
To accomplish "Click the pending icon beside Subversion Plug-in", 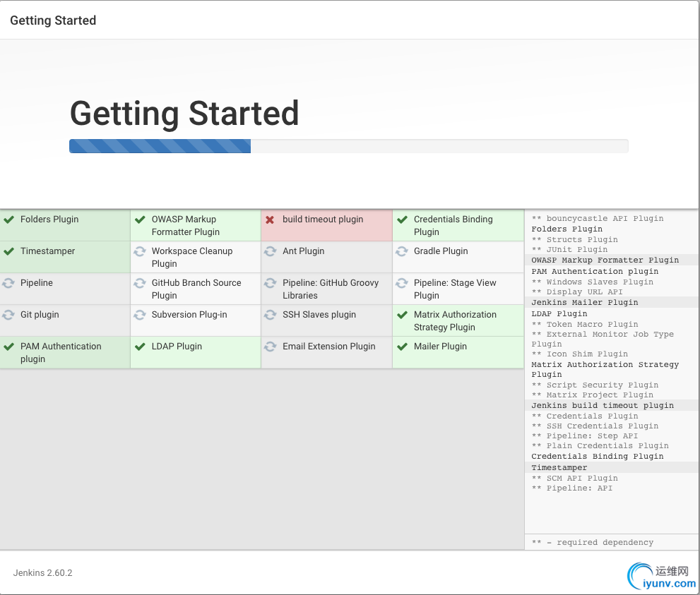I will click(x=140, y=315).
